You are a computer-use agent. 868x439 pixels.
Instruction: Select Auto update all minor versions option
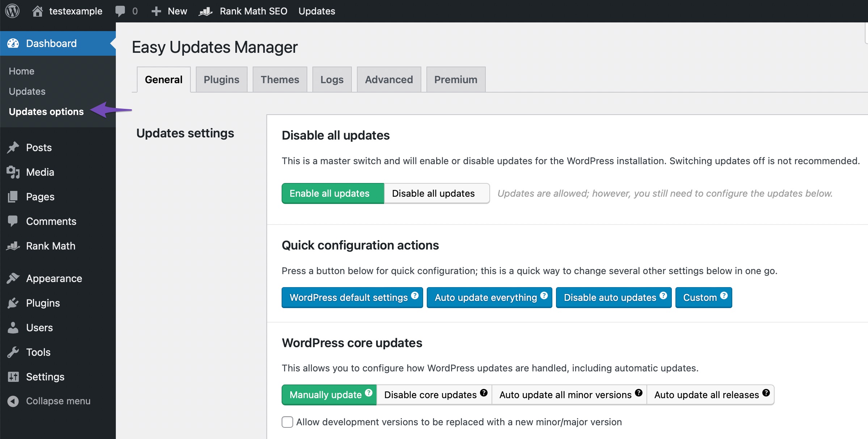tap(565, 395)
